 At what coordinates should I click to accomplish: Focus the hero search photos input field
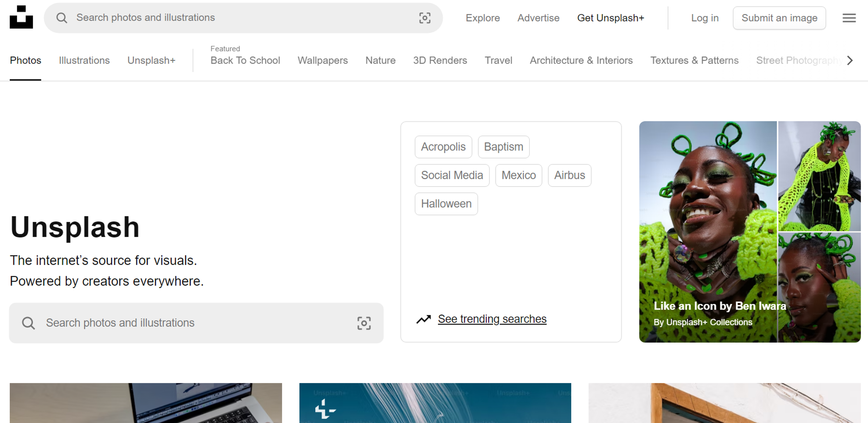[196, 323]
